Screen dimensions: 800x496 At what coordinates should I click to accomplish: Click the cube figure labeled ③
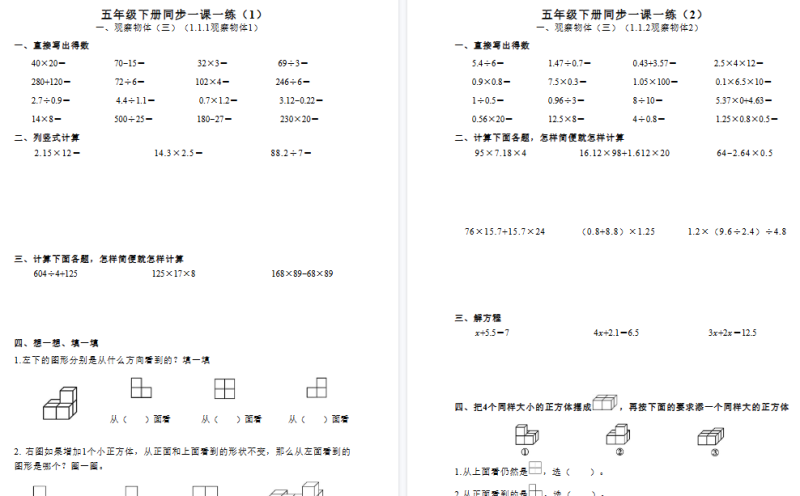(711, 437)
